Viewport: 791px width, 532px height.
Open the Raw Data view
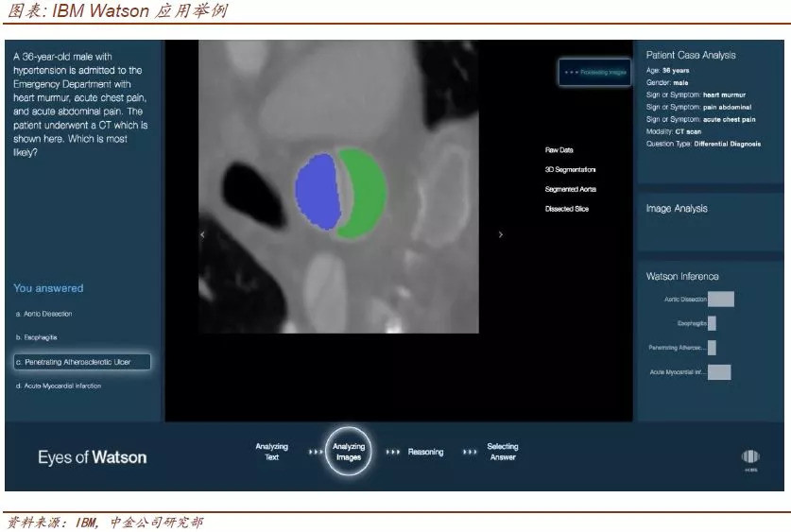coord(559,149)
